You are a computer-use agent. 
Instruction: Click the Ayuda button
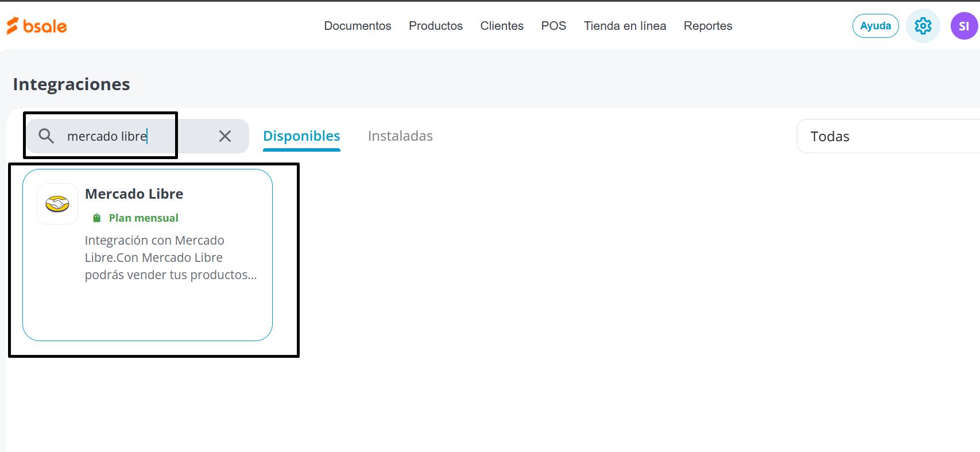point(876,26)
